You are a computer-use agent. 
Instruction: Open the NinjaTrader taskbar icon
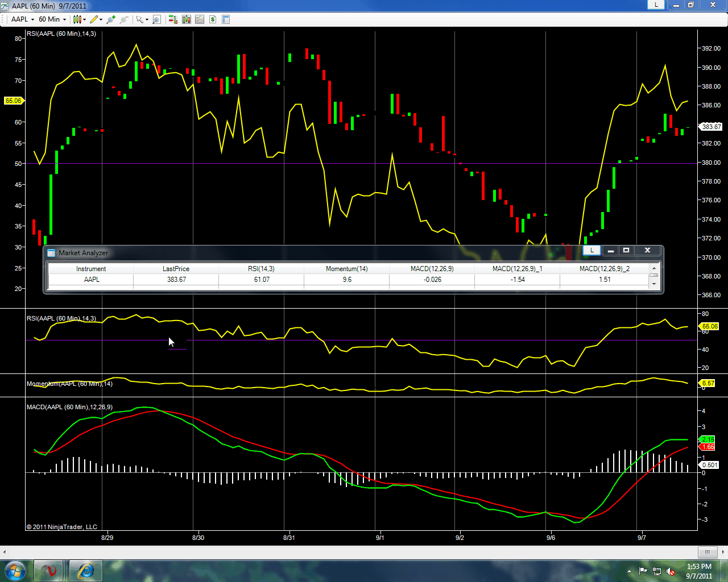point(48,571)
